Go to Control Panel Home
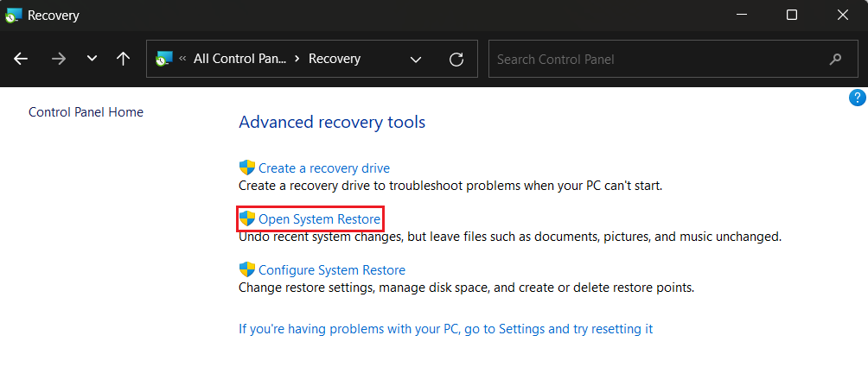 [86, 112]
